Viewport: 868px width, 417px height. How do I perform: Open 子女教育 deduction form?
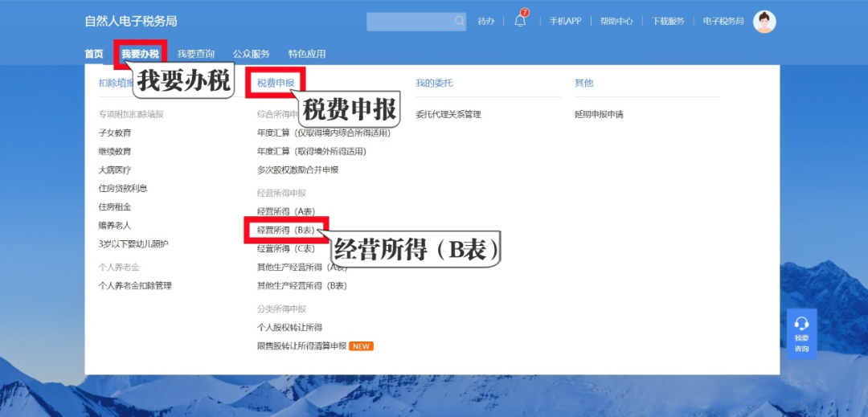coord(115,133)
